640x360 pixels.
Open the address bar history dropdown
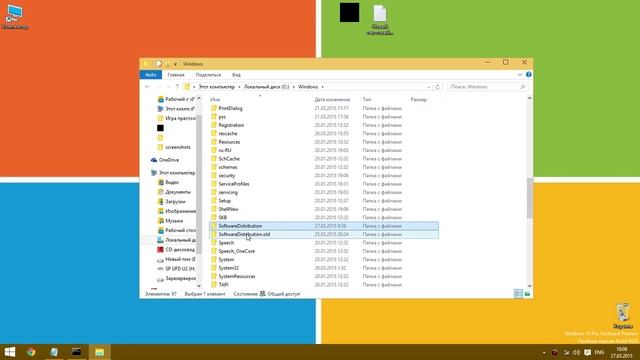(x=429, y=87)
